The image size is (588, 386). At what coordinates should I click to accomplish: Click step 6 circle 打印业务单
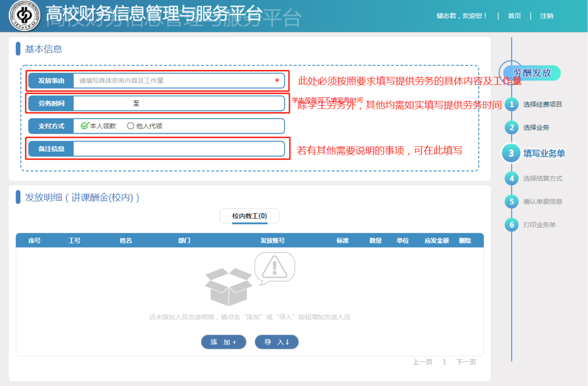[x=511, y=225]
